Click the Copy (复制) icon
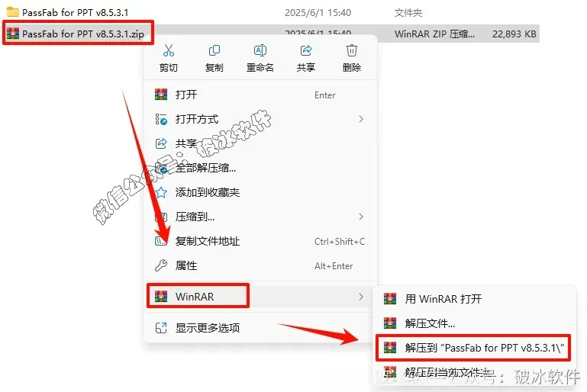 (x=214, y=50)
